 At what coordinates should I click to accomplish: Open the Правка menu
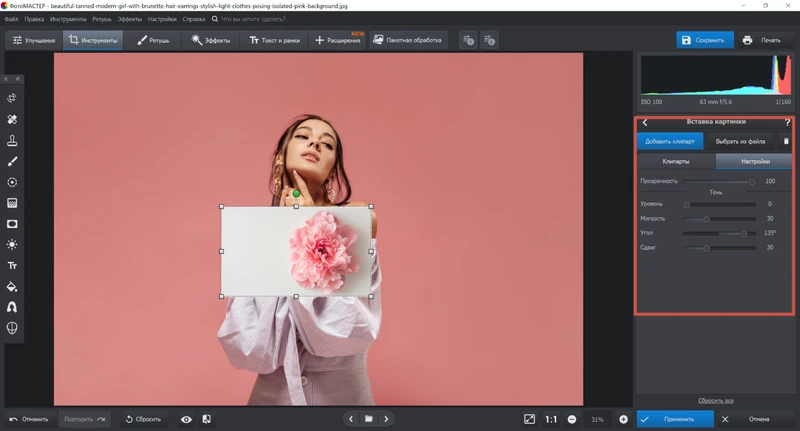[34, 19]
